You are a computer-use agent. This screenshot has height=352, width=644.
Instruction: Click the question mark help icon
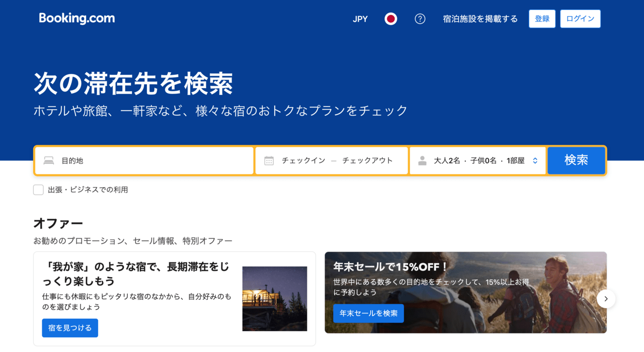pyautogui.click(x=420, y=19)
